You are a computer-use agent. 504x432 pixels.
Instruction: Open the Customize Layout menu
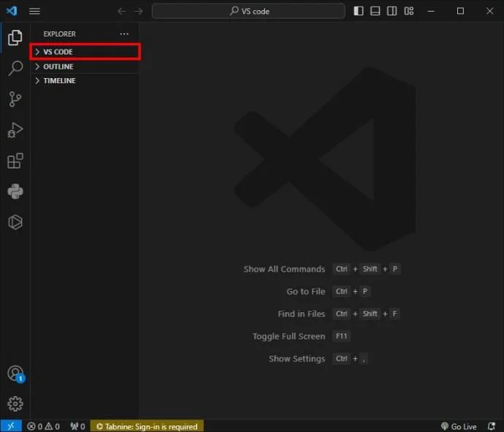pyautogui.click(x=409, y=11)
